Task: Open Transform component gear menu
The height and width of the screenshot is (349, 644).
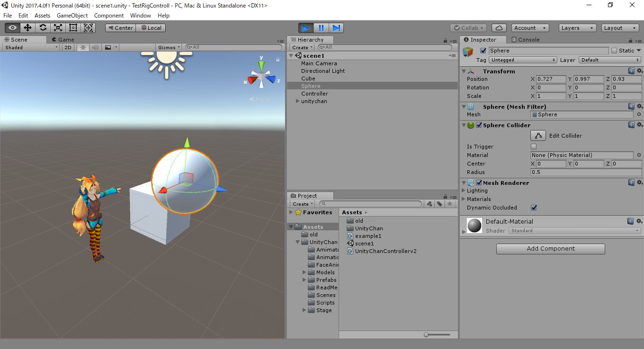Action: point(639,71)
